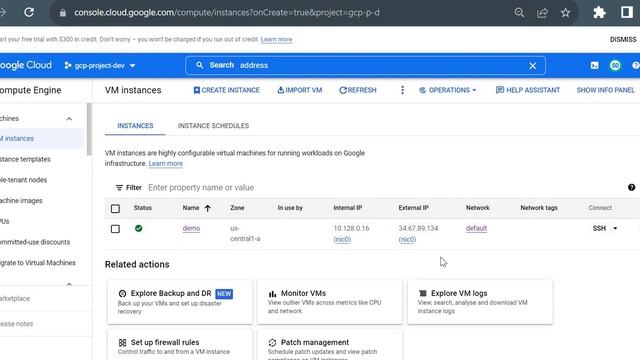
Task: Follow Learn more link in trial banner
Action: [276, 39]
